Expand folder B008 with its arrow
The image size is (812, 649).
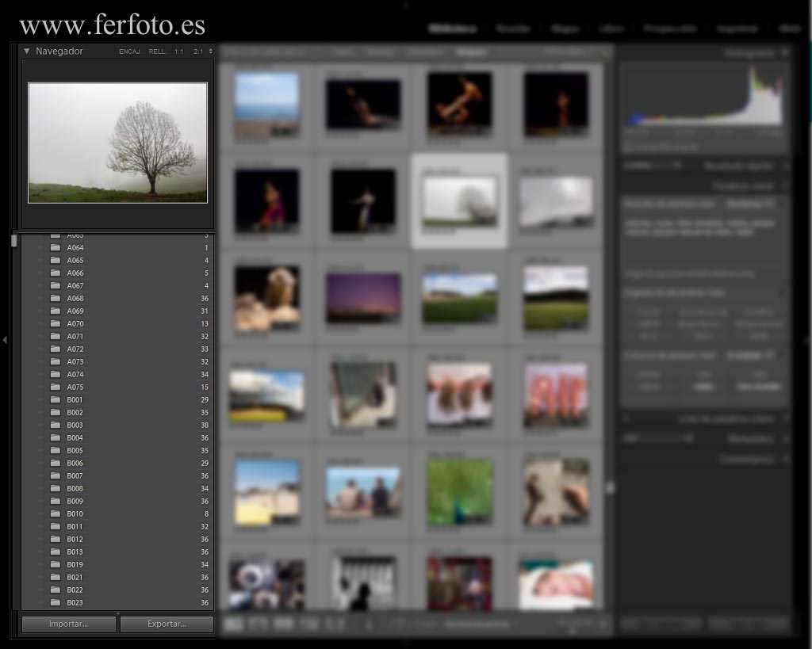(40, 489)
